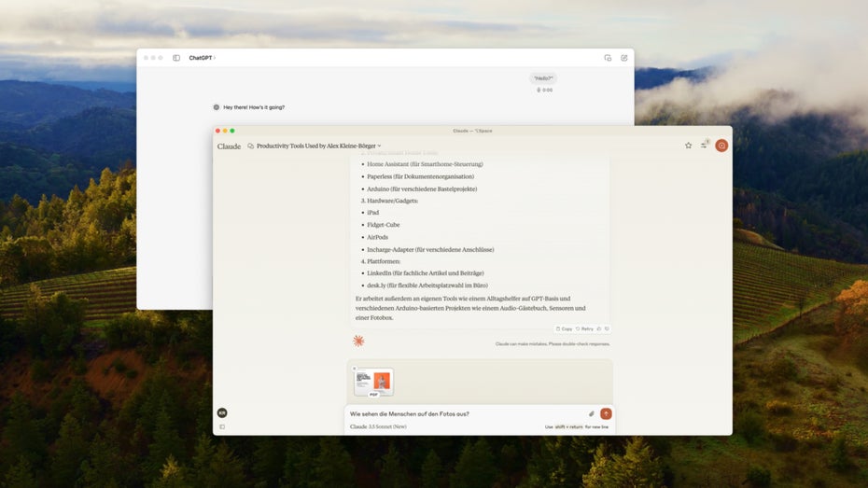
Task: Remove the attached PDF with its X
Action: point(355,369)
